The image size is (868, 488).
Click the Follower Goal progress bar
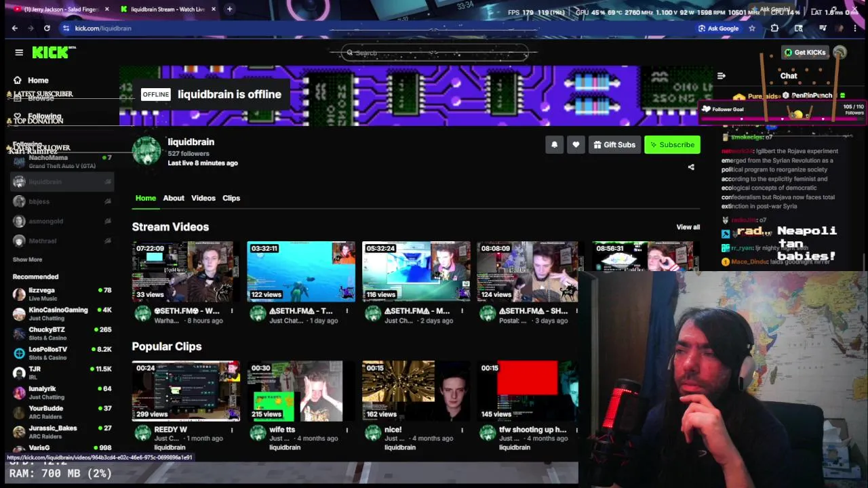click(783, 119)
